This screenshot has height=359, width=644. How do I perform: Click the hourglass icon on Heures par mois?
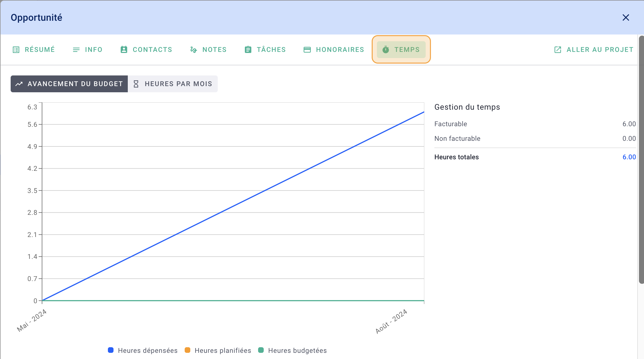[x=136, y=84]
